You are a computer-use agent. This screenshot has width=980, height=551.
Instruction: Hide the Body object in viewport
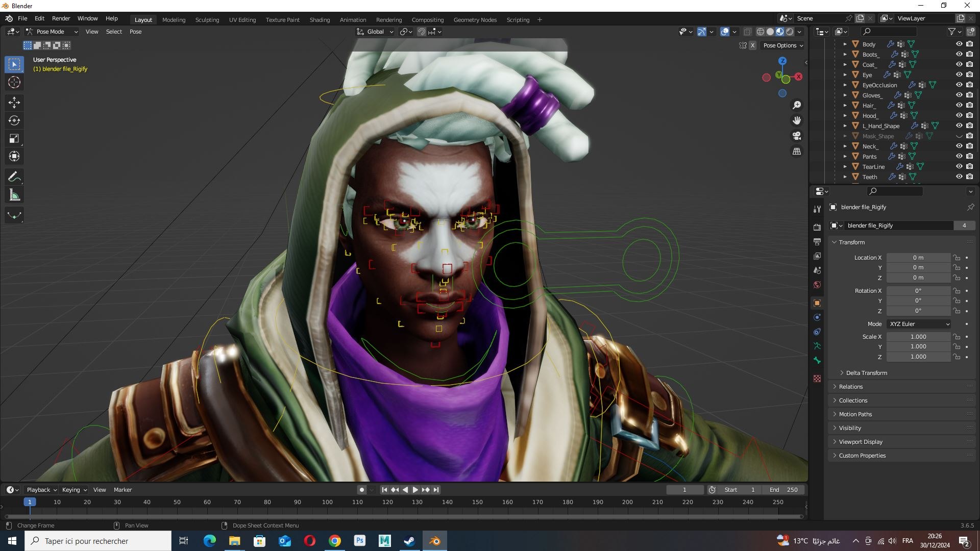pyautogui.click(x=959, y=44)
